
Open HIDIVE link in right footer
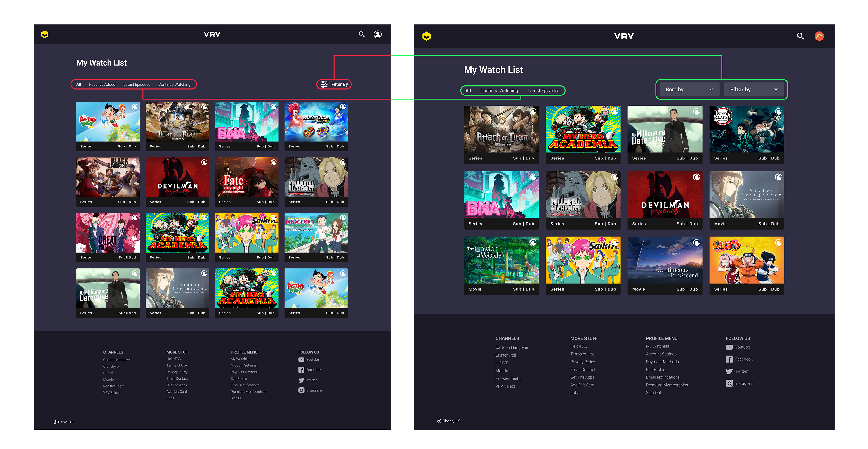click(502, 363)
